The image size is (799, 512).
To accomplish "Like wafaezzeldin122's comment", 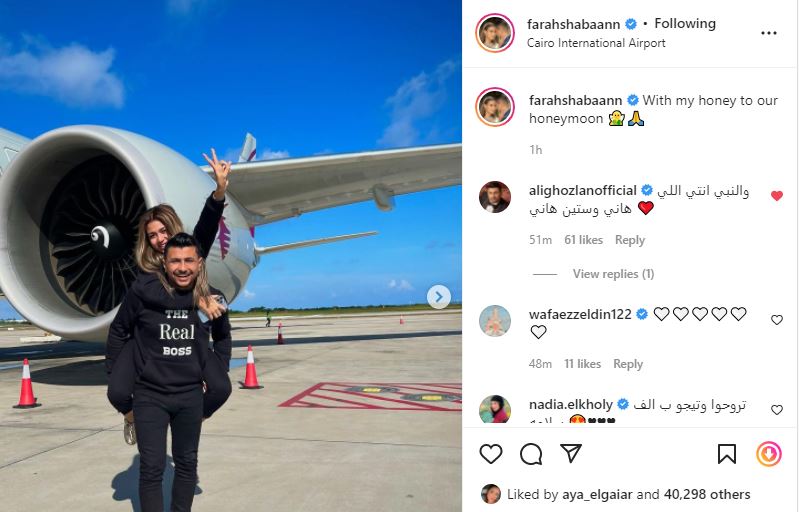I will (777, 320).
